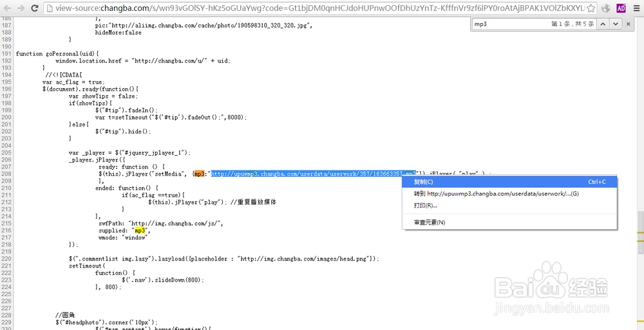Click the //圆角 comment line
The height and width of the screenshot is (330, 644).
pyautogui.click(x=65, y=315)
